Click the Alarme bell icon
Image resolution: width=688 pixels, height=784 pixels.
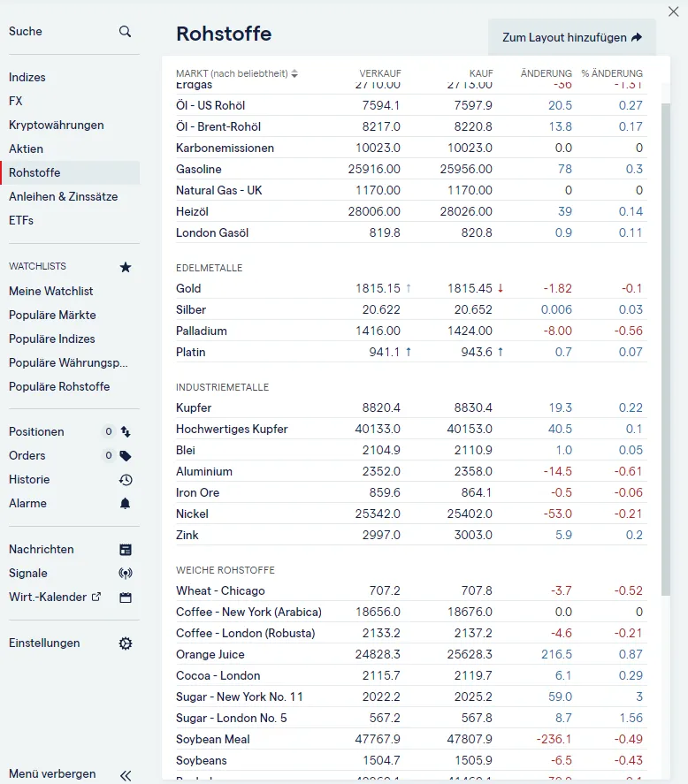(x=126, y=504)
